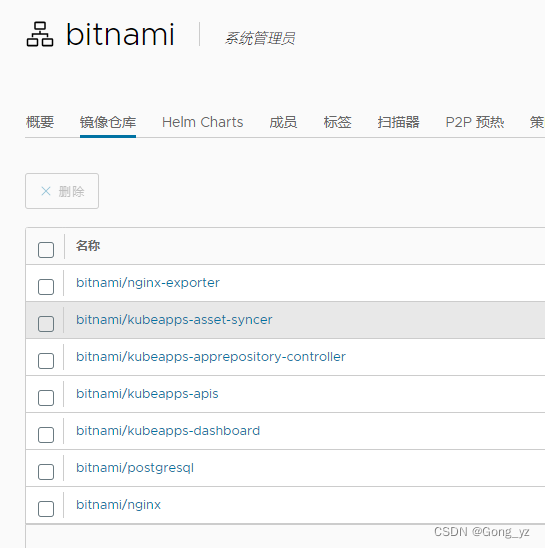The height and width of the screenshot is (548, 545).
Task: Select the bitnami/kubeapps-apprepository-controller checkbox
Action: click(46, 361)
